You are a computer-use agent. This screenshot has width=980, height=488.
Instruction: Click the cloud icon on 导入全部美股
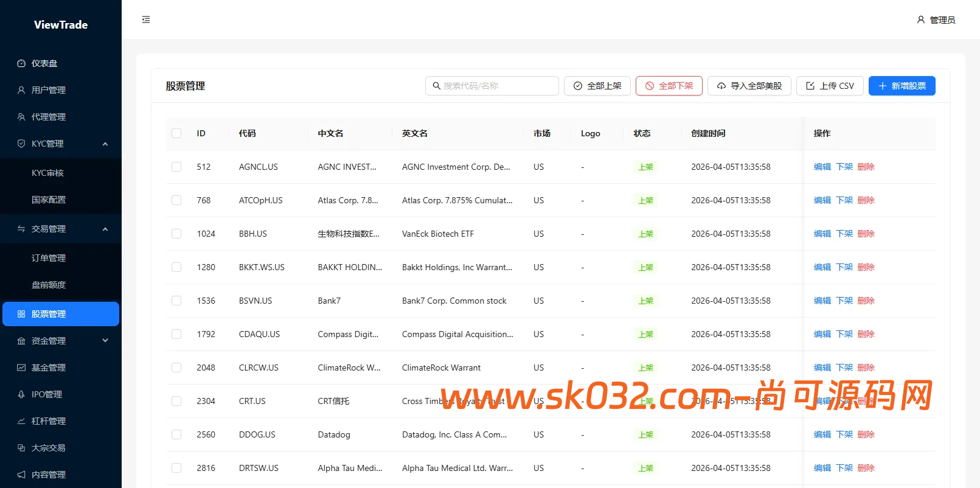pyautogui.click(x=721, y=86)
